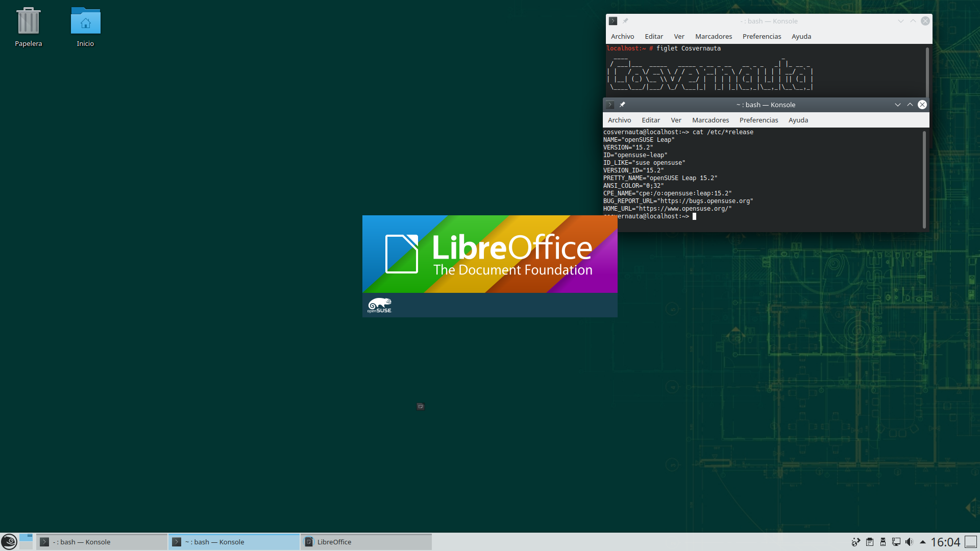Click the pin icon in background Konsole titlebar

click(625, 21)
